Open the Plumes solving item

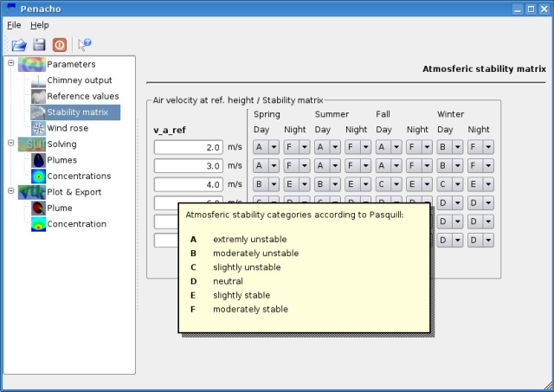[x=61, y=160]
